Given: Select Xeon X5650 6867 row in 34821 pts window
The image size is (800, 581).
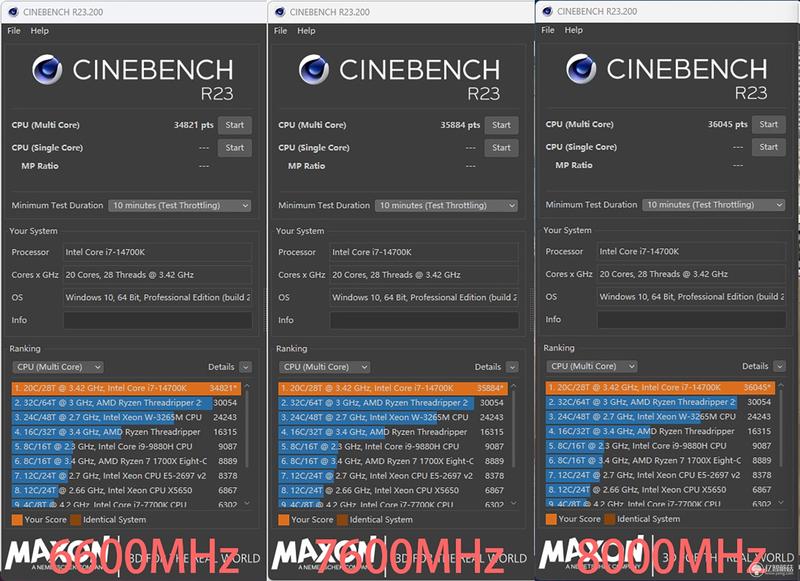Looking at the screenshot, I should (126, 490).
